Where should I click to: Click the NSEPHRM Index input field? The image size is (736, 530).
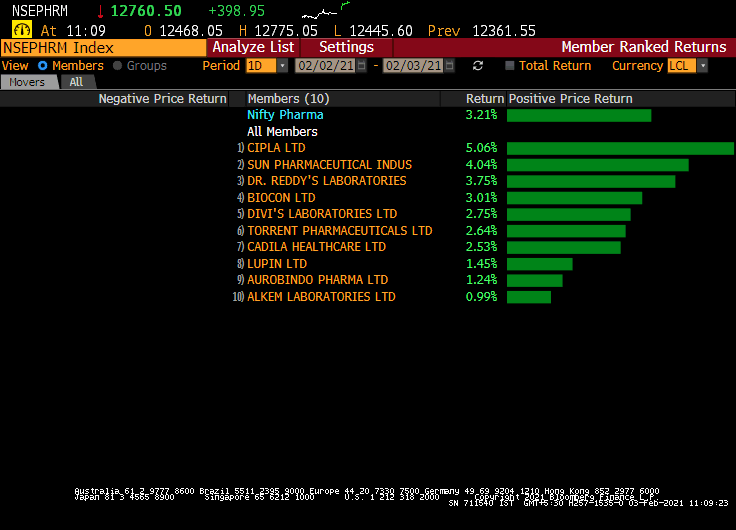(104, 47)
